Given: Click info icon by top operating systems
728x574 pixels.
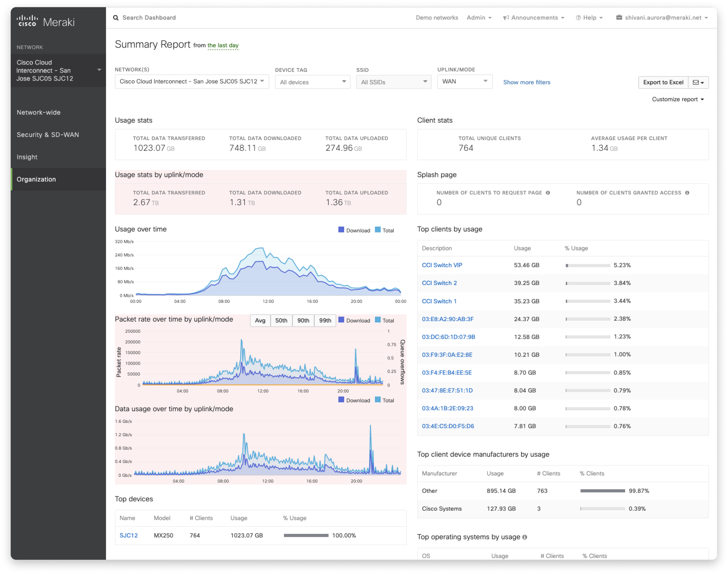Looking at the screenshot, I should pos(525,537).
